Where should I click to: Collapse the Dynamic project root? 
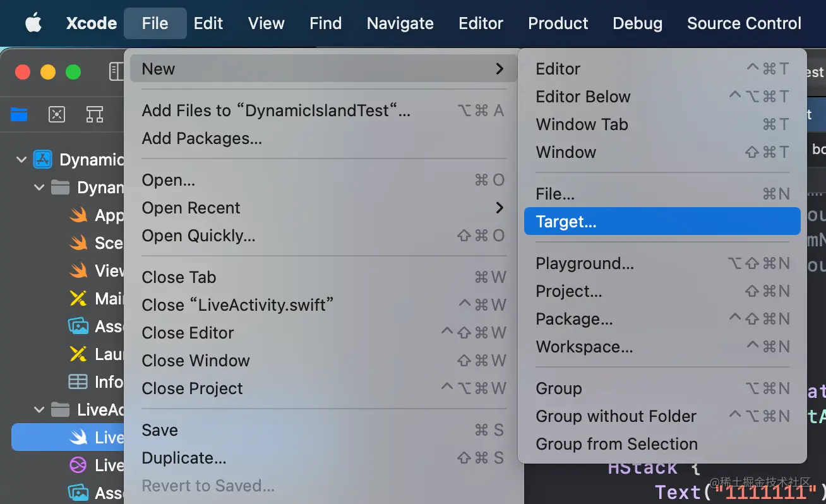pyautogui.click(x=21, y=159)
